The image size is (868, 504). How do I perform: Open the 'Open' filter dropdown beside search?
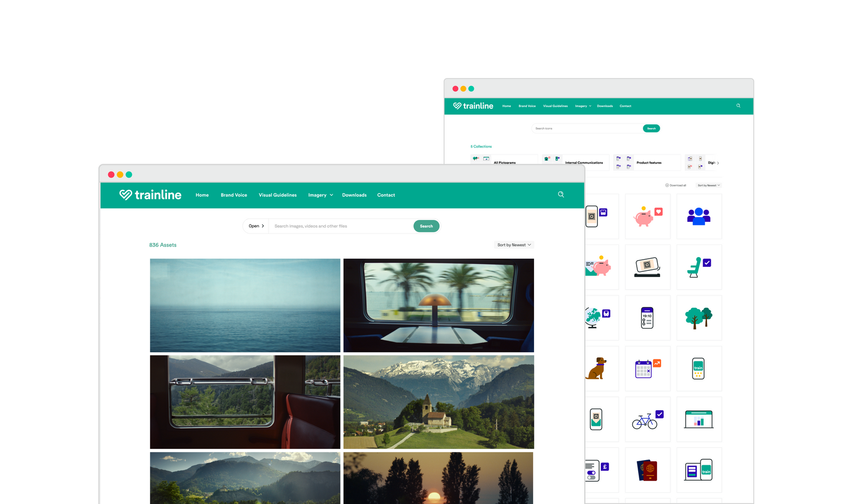click(256, 226)
